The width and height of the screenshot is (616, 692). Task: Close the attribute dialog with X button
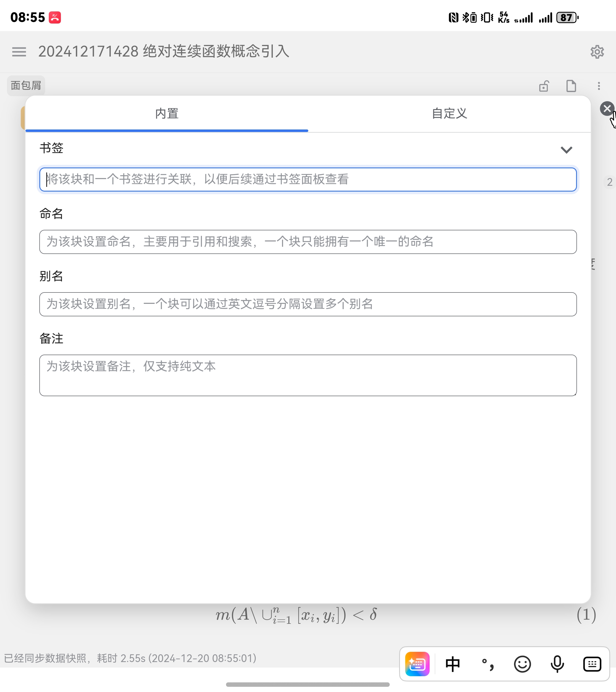pyautogui.click(x=606, y=108)
